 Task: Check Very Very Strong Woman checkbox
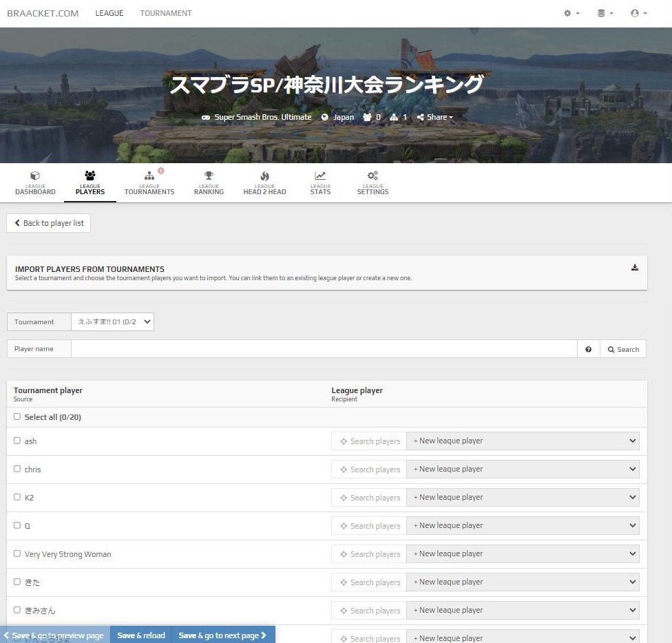coord(17,554)
